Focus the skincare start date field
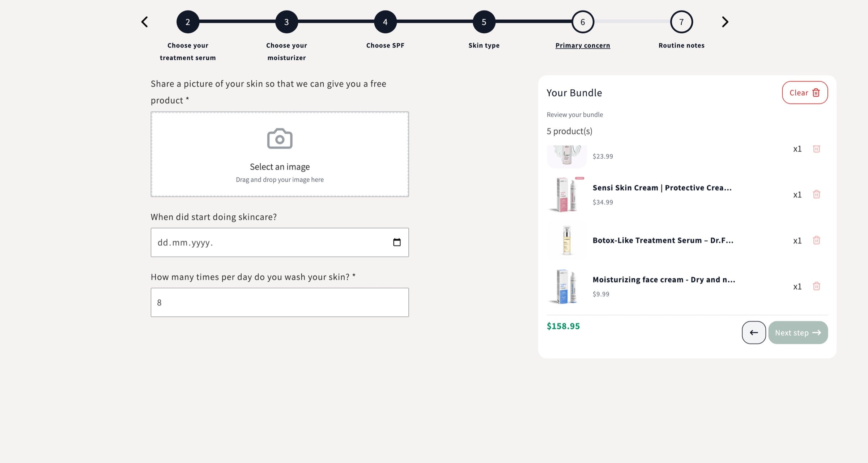Screen dimensions: 868x463 click(280, 242)
